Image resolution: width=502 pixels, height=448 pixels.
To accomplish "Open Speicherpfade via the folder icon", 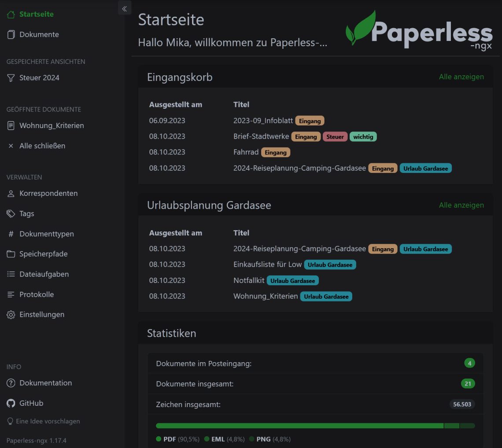I will [10, 254].
